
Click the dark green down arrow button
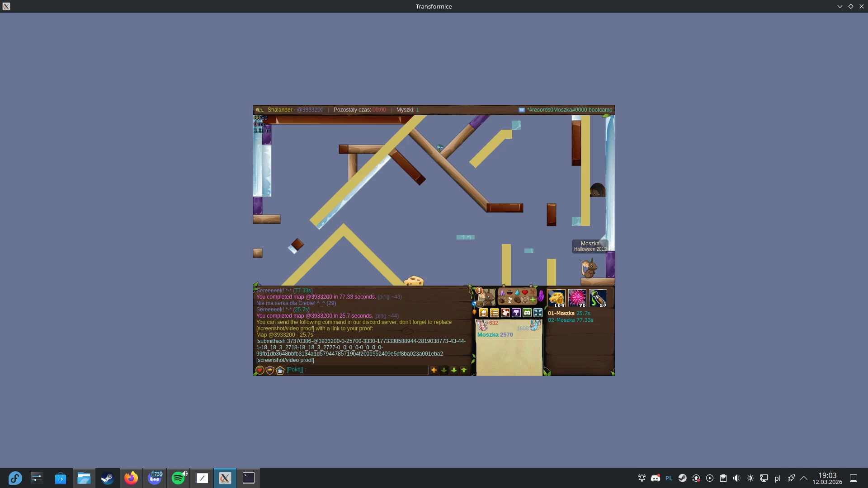(x=444, y=370)
